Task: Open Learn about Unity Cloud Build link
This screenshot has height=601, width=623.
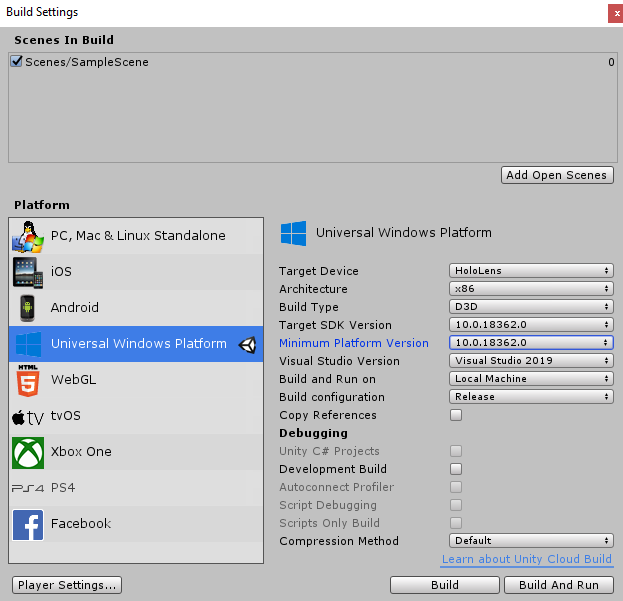Action: click(527, 559)
